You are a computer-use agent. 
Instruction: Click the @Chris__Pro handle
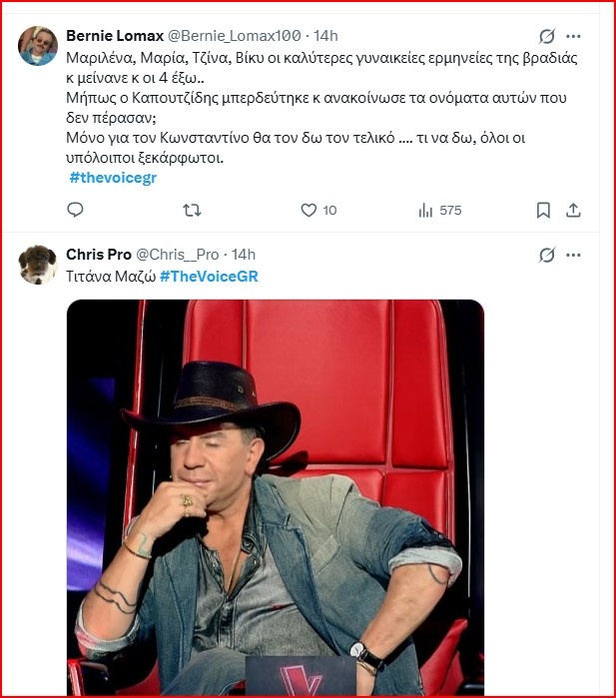[177, 255]
